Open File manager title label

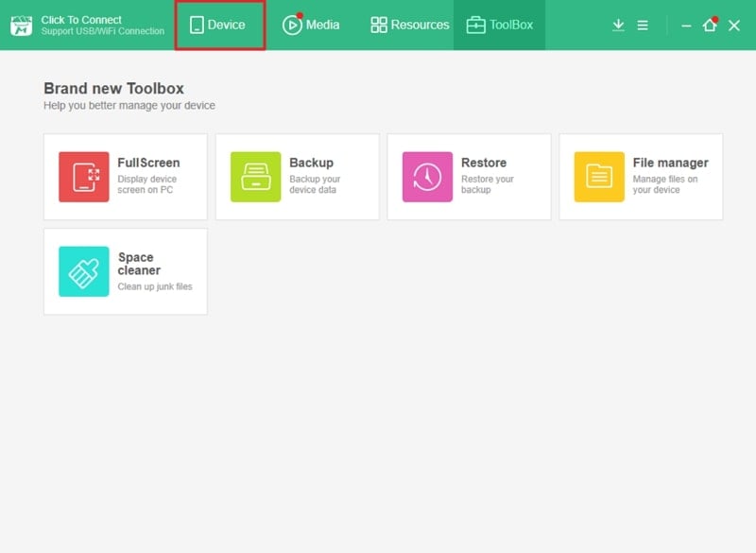[x=670, y=163]
